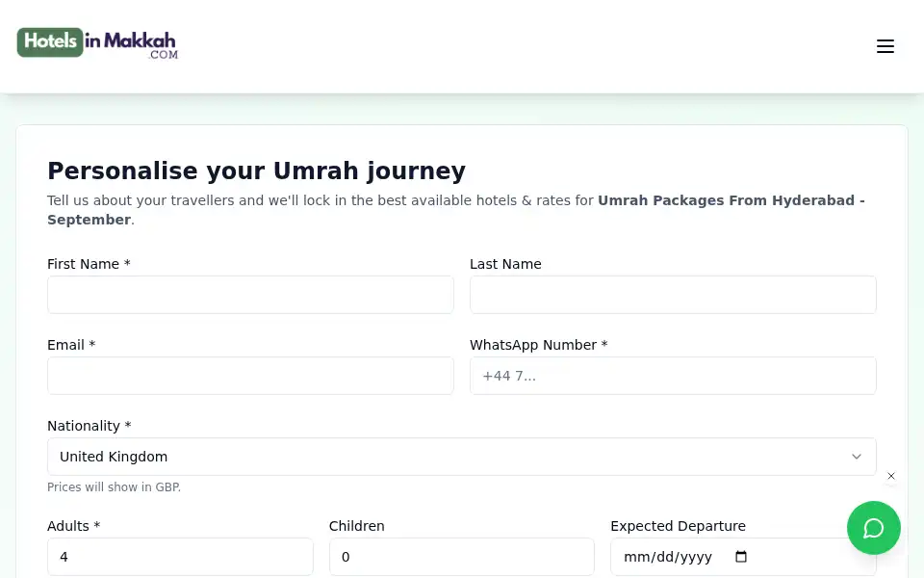
Task: Select the Adults number field showing 4
Action: (180, 557)
